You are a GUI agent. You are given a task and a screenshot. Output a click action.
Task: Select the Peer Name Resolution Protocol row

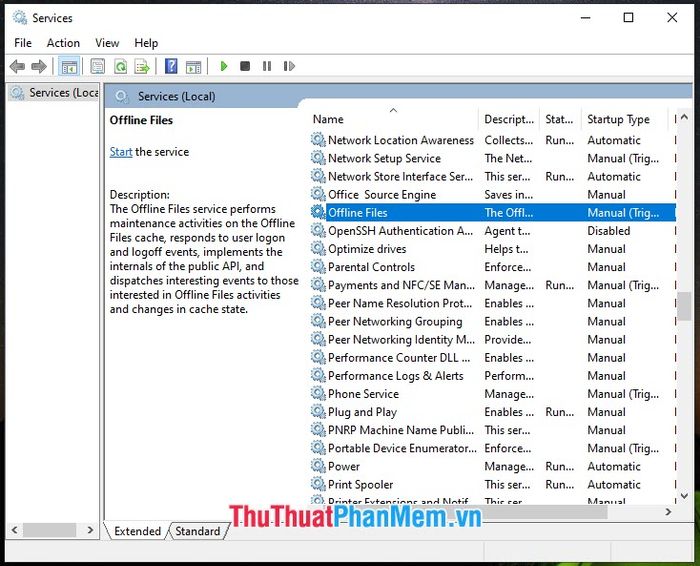point(493,303)
